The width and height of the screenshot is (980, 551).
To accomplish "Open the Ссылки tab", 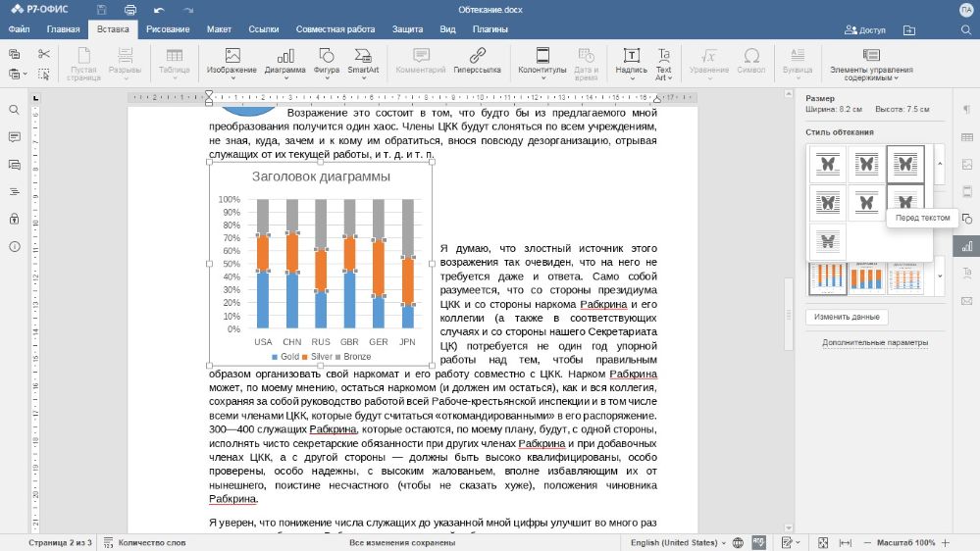I will [264, 29].
